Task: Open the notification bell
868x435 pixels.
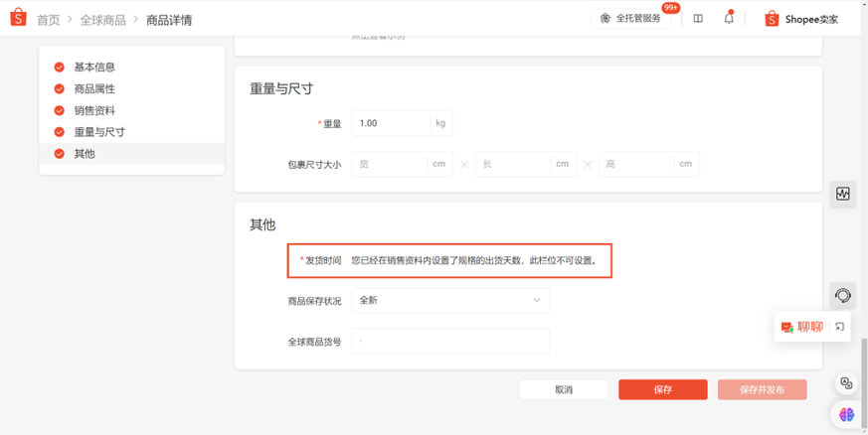Action: click(x=729, y=18)
